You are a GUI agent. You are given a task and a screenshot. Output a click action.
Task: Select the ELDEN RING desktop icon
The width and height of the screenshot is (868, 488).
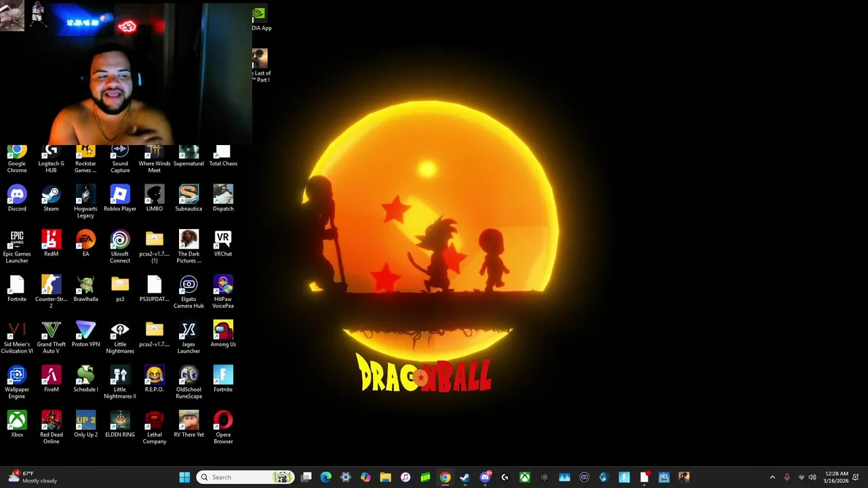(120, 424)
